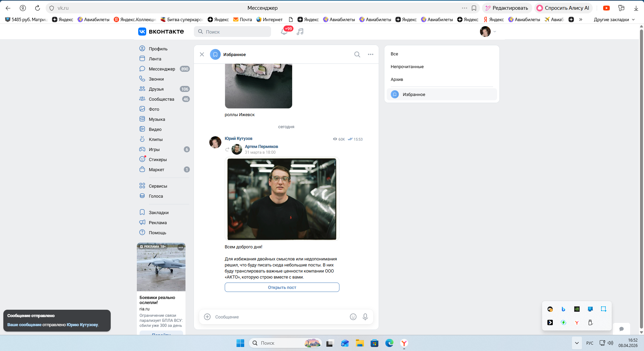Select the Непрочитанные filter
The height and width of the screenshot is (351, 644).
(x=407, y=67)
